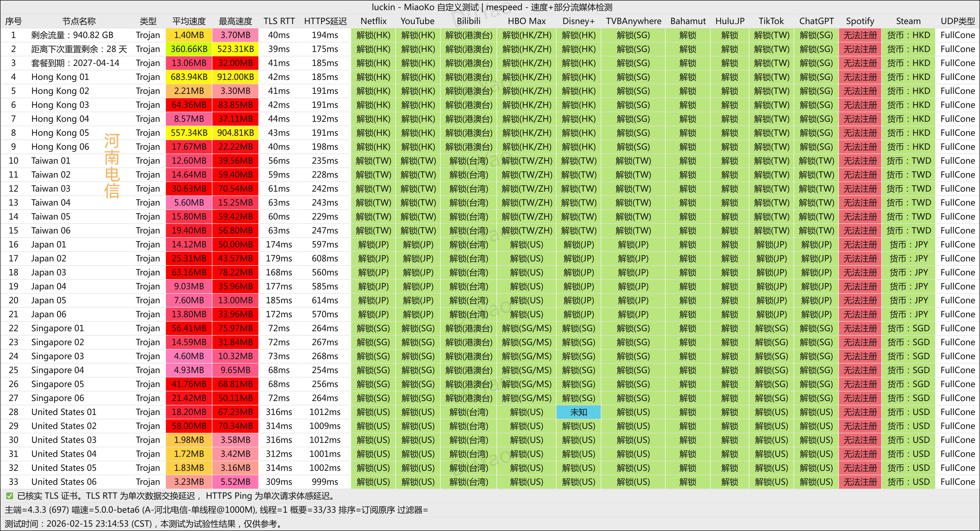980x531 pixels.
Task: Click the 360.66KB green-yellow speed cell
Action: pos(189,49)
